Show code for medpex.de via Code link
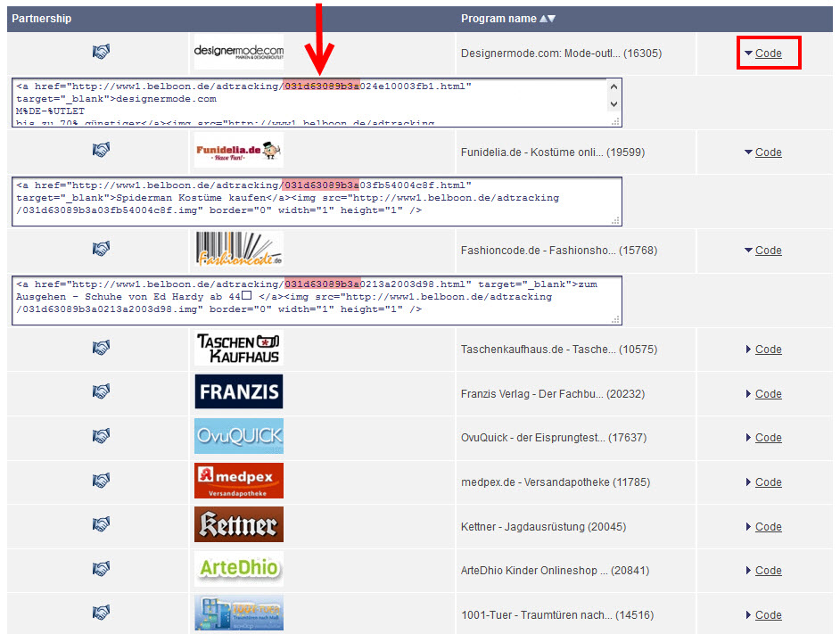Viewport: 840px width, 634px height. (768, 482)
